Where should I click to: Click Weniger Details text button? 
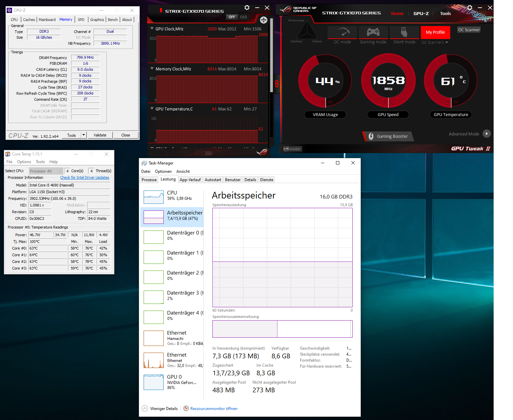click(164, 409)
